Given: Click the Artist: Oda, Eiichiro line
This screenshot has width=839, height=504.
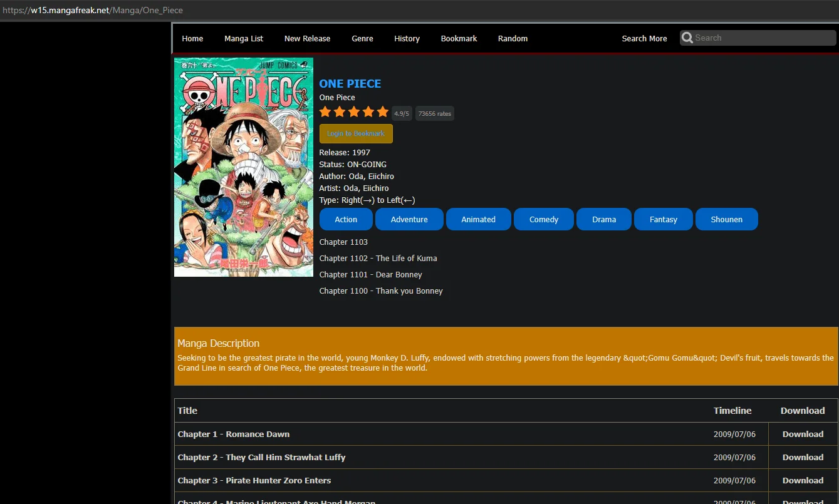Looking at the screenshot, I should coord(354,188).
